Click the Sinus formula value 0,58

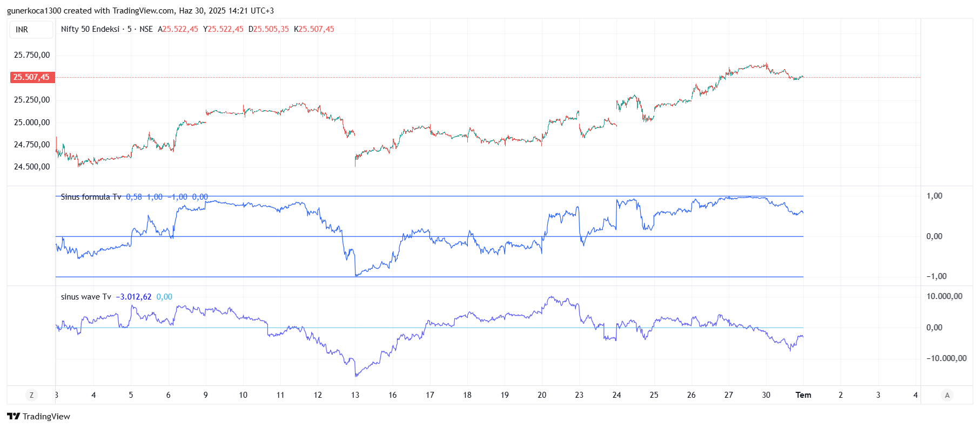[134, 197]
